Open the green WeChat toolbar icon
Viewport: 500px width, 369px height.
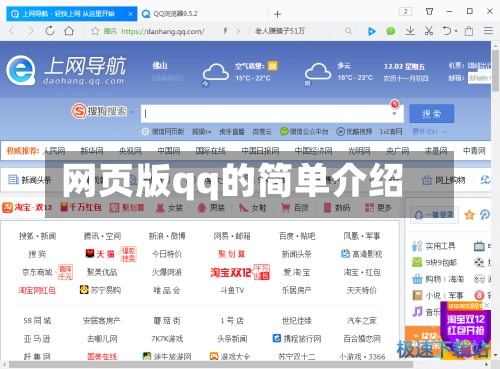tap(391, 31)
